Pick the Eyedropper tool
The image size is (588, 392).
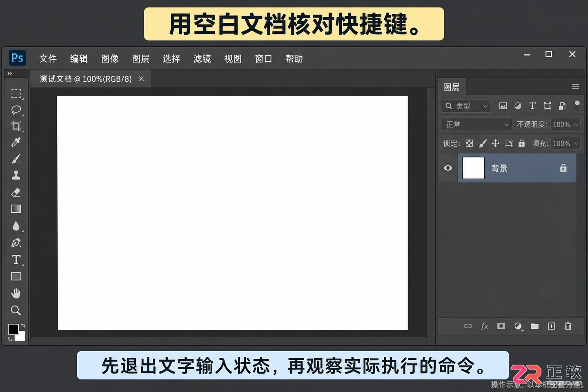pos(16,142)
